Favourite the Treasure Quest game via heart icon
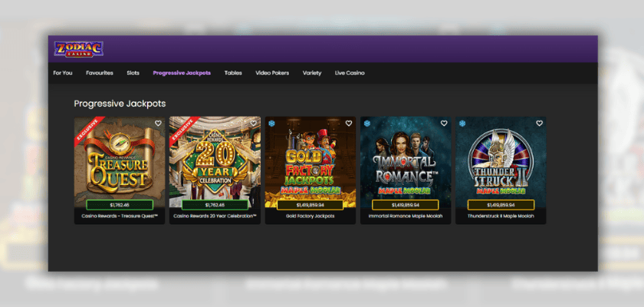This screenshot has height=307, width=644. 158,124
